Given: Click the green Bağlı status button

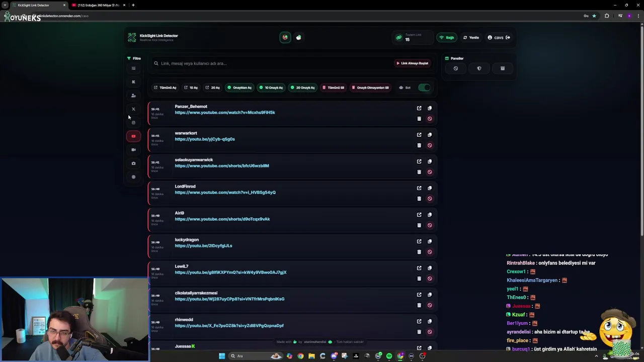Looking at the screenshot, I should 447,37.
